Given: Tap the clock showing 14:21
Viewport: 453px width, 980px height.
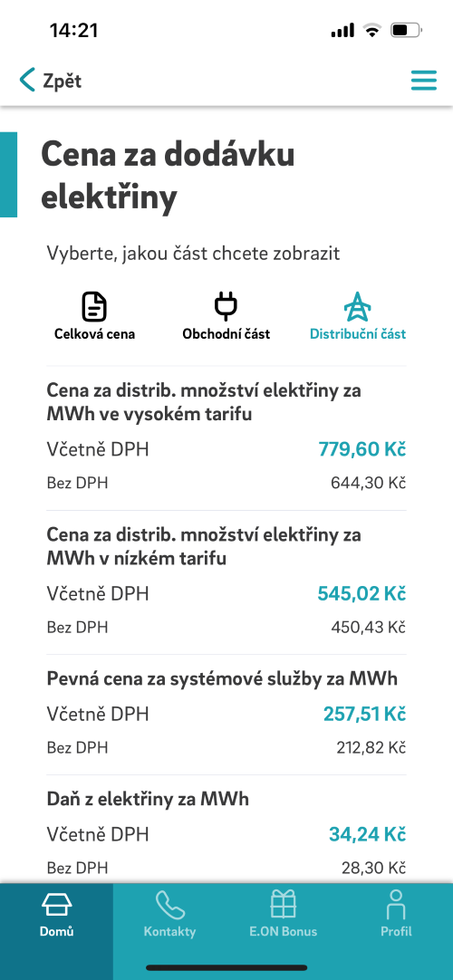Looking at the screenshot, I should [73, 30].
